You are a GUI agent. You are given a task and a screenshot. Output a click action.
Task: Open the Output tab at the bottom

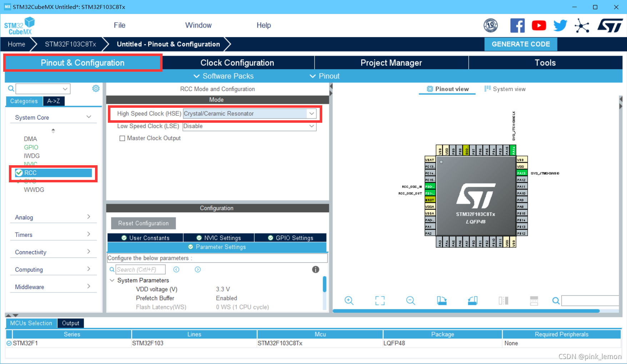(70, 323)
